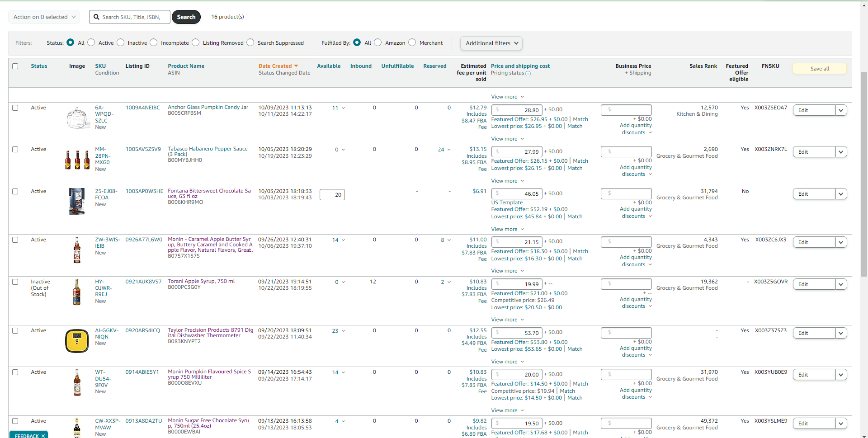Screen dimensions: 868x438
Task: Select the Listing Removed filter
Action: [x=196, y=42]
